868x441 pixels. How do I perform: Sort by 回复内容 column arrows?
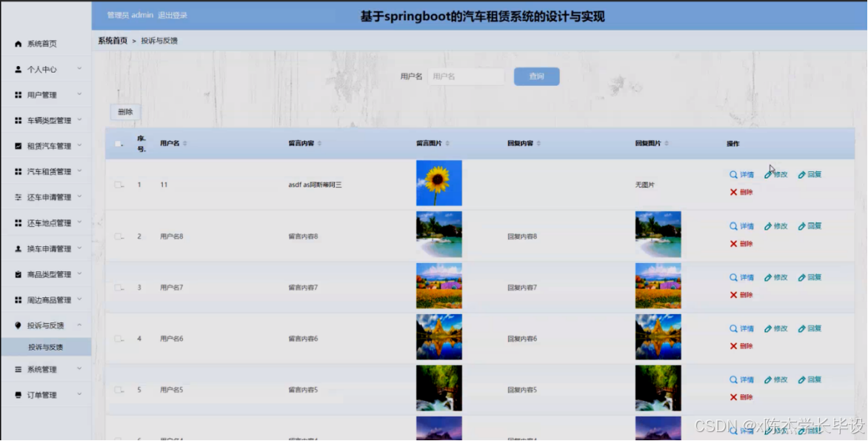point(538,144)
